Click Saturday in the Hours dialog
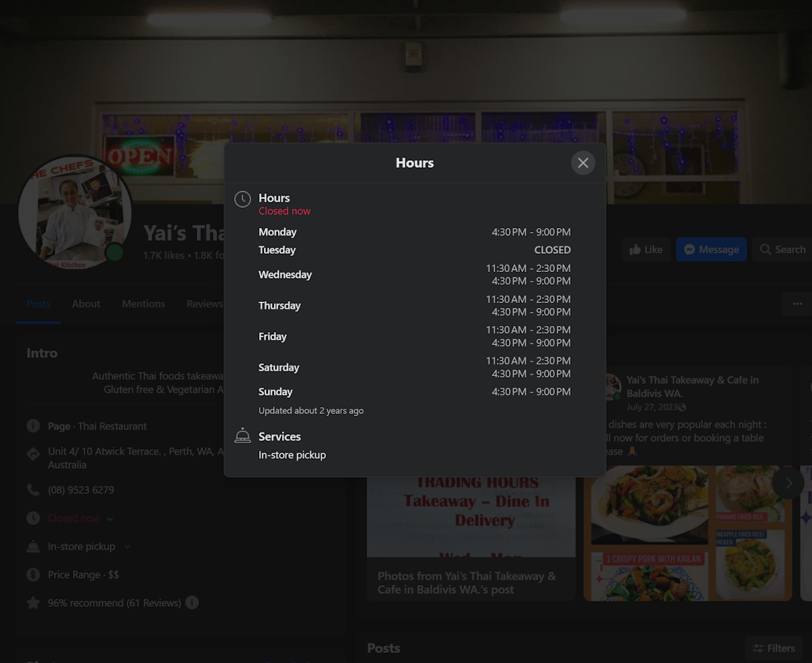 (279, 367)
